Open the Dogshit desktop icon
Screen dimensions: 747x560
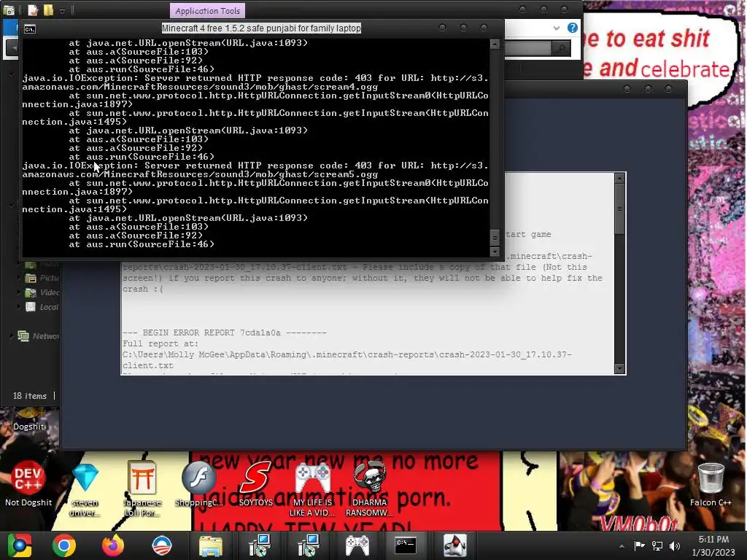point(29,419)
